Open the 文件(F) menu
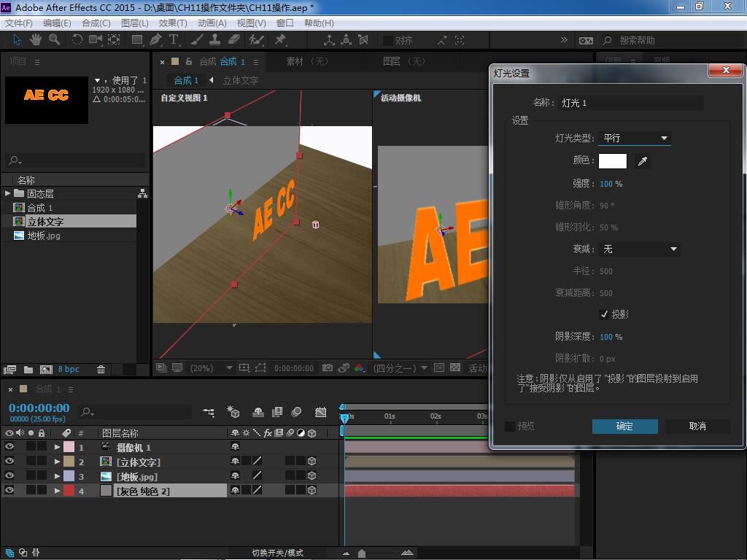The image size is (747, 560). click(18, 23)
